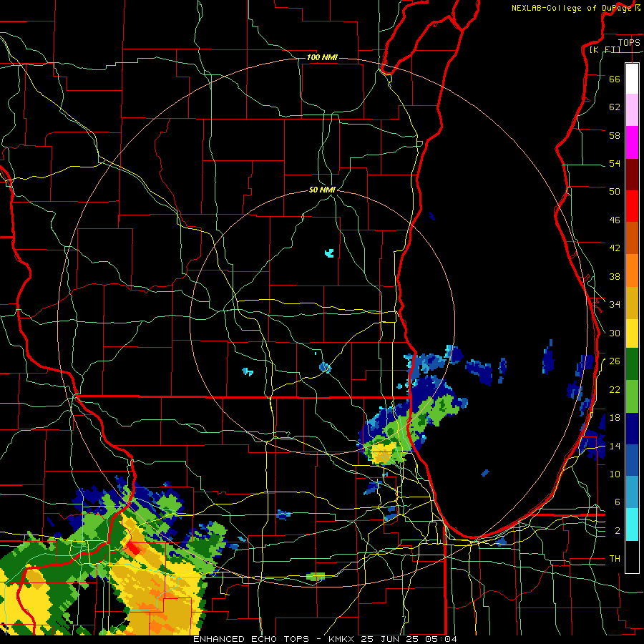The image size is (644, 644).
Task: Click the "46" legend scale value
Action: [615, 220]
